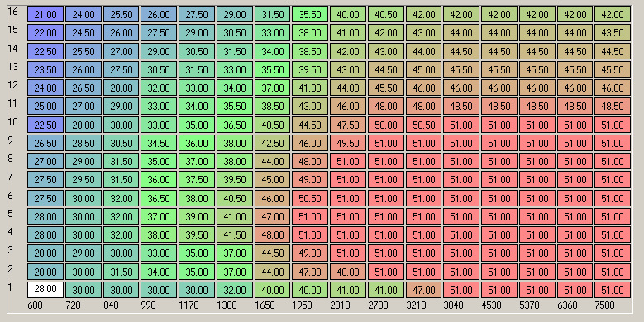The width and height of the screenshot is (644, 322).
Task: Click the row 10 axis label
Action: (13, 121)
